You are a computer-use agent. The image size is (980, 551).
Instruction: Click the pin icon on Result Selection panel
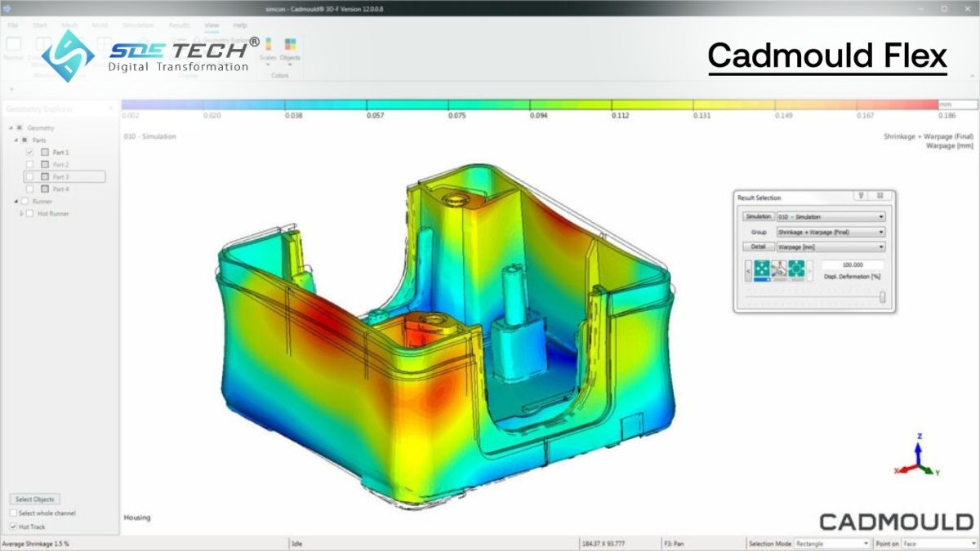click(860, 195)
